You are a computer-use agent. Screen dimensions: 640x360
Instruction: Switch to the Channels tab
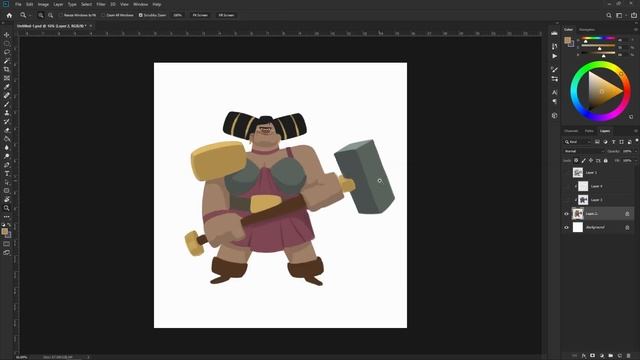[x=571, y=131]
